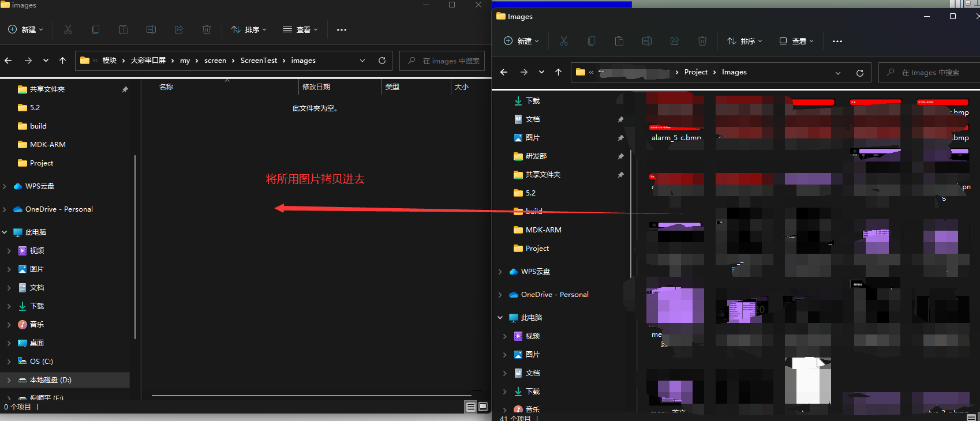Collapse the 此电脑 node in the images window
This screenshot has width=980, height=421.
[x=5, y=232]
